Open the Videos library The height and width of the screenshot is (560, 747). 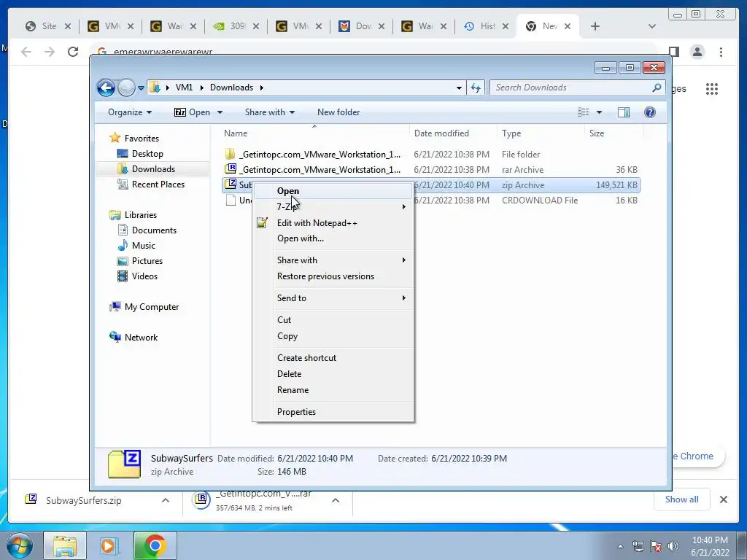coord(144,276)
